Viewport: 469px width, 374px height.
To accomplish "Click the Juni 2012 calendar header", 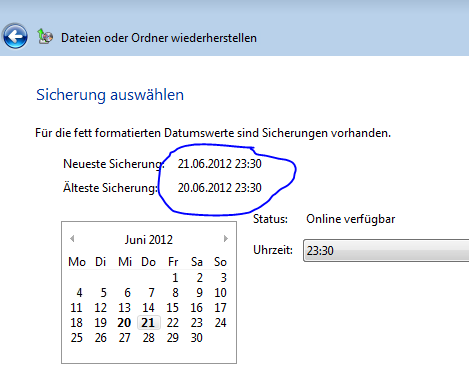I will coord(149,240).
